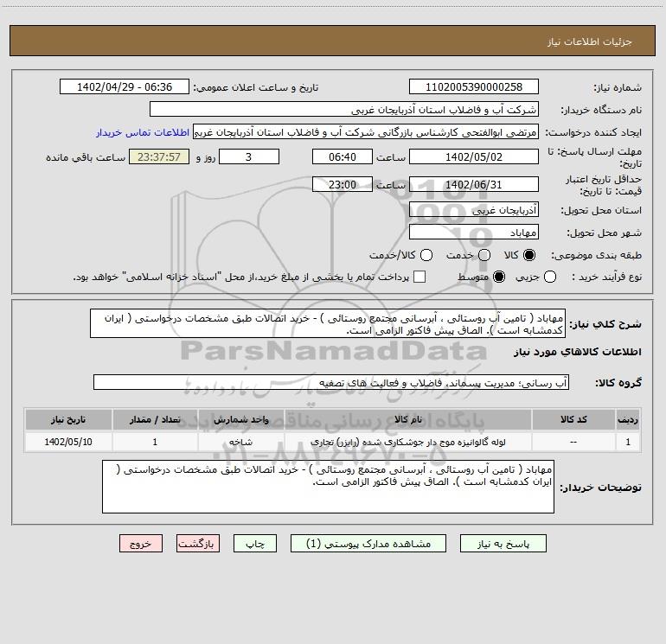Screen dimensions: 666x644
Task: Click the واحد شمارش column header
Action: click(240, 419)
